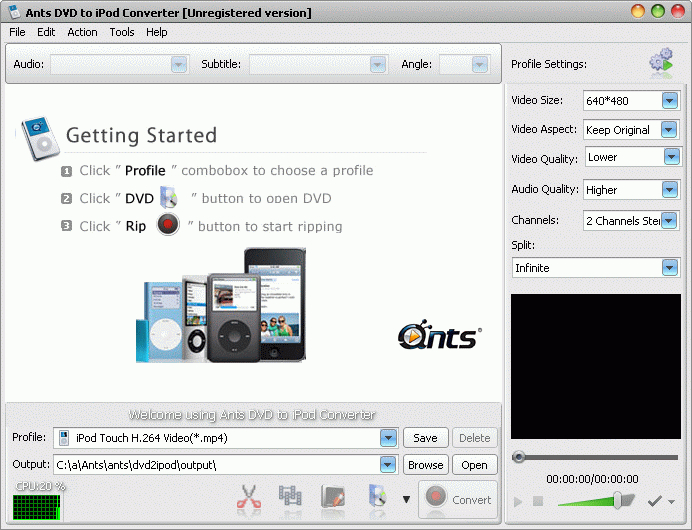Open the Help menu
Screen dimensions: 692x530
coord(157,32)
